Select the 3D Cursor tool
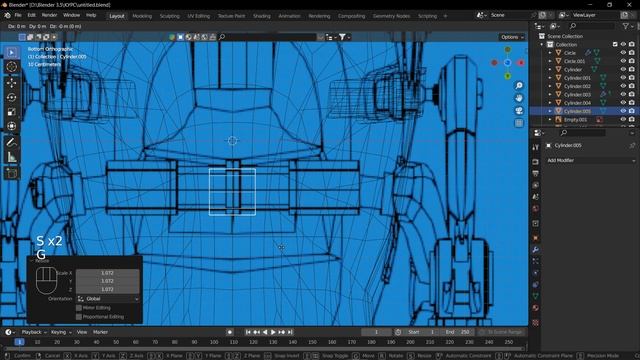 [11, 67]
